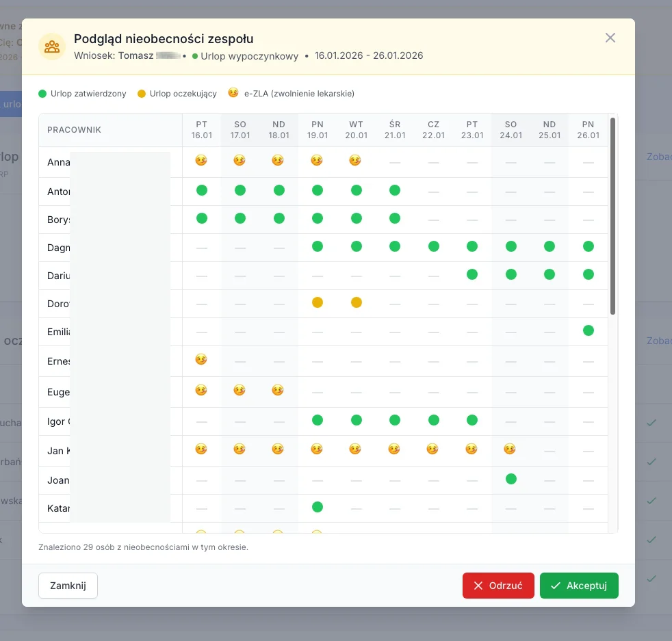Click Dariu's green dot on PT 23.01

coord(471,274)
